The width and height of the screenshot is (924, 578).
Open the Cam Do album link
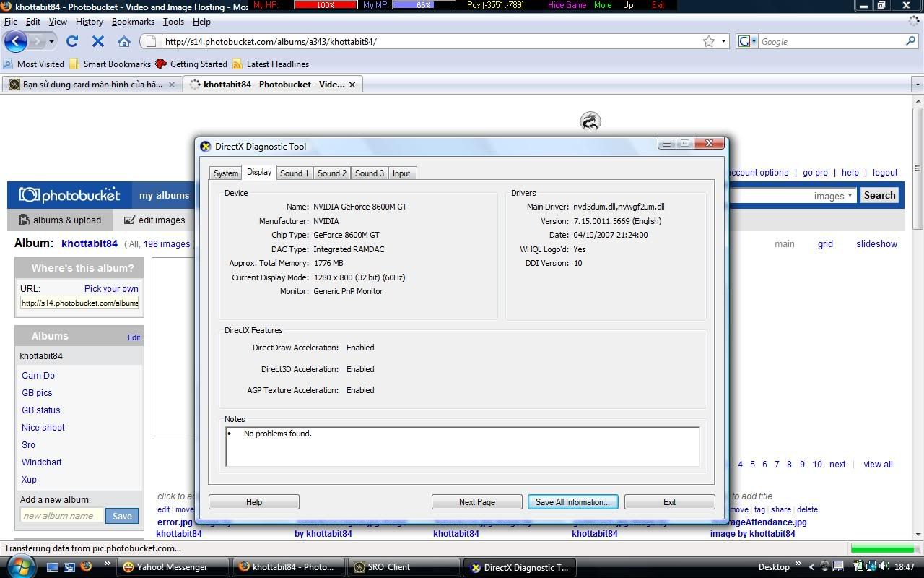coord(38,376)
